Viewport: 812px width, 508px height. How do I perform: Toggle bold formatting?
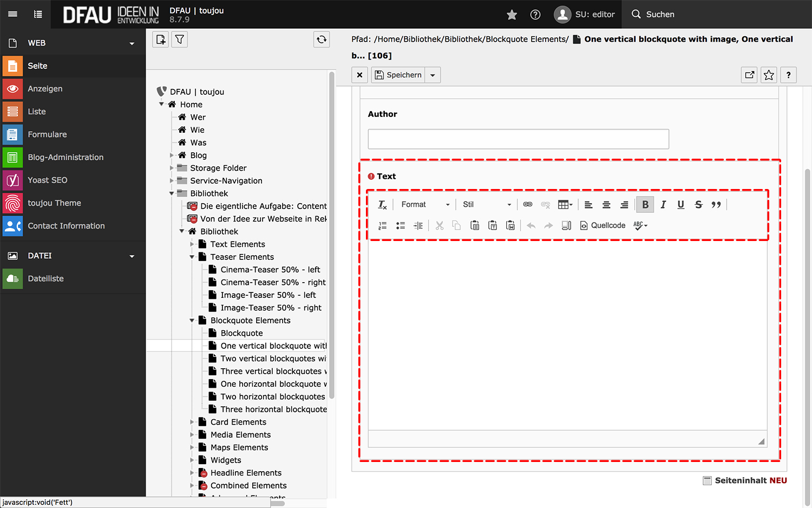645,205
